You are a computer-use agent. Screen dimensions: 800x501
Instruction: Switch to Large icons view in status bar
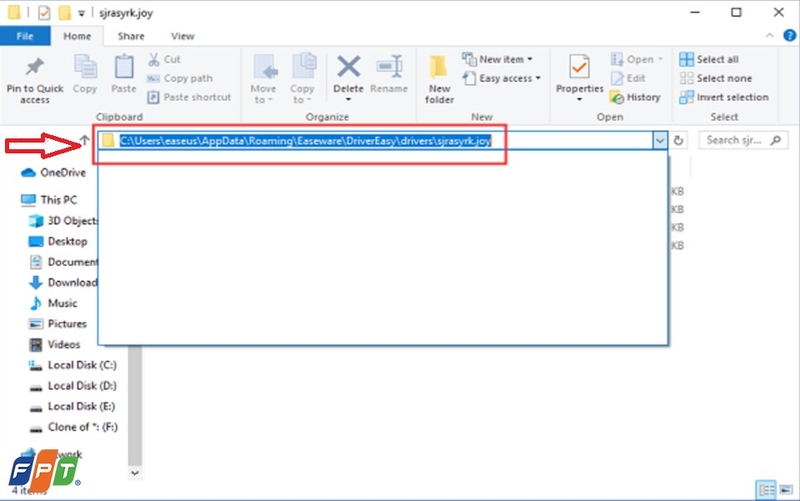pos(786,490)
